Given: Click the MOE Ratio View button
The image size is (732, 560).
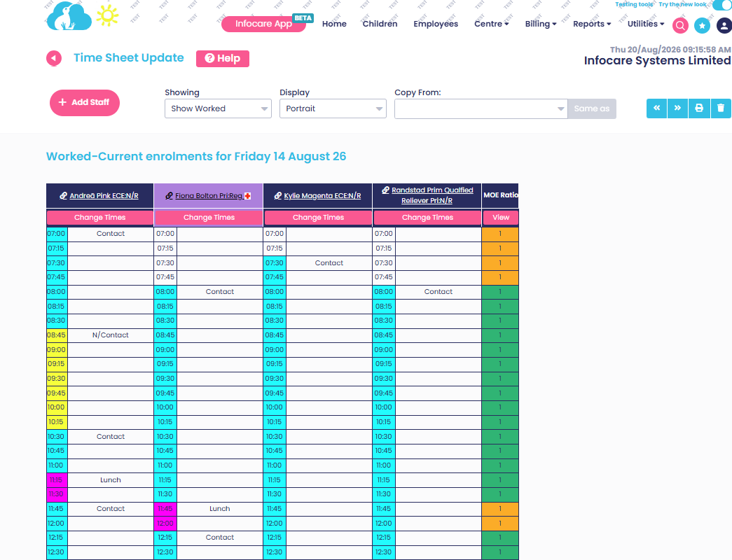Looking at the screenshot, I should (x=500, y=218).
